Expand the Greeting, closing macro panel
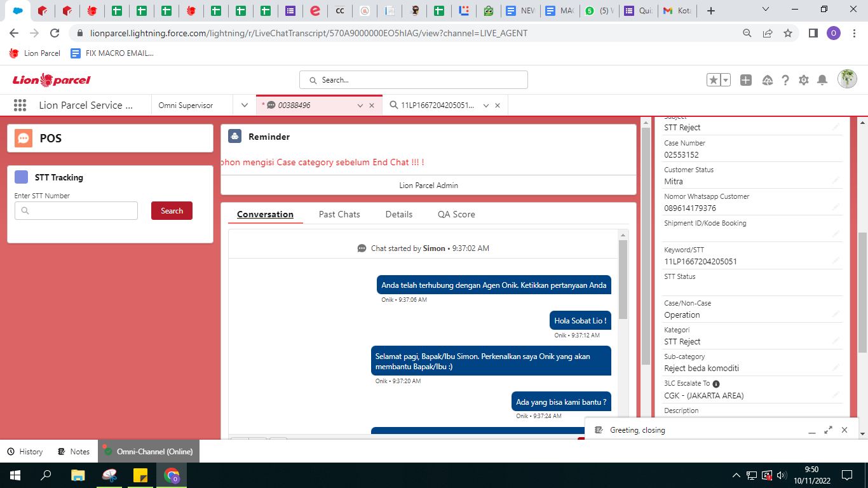 click(x=829, y=430)
